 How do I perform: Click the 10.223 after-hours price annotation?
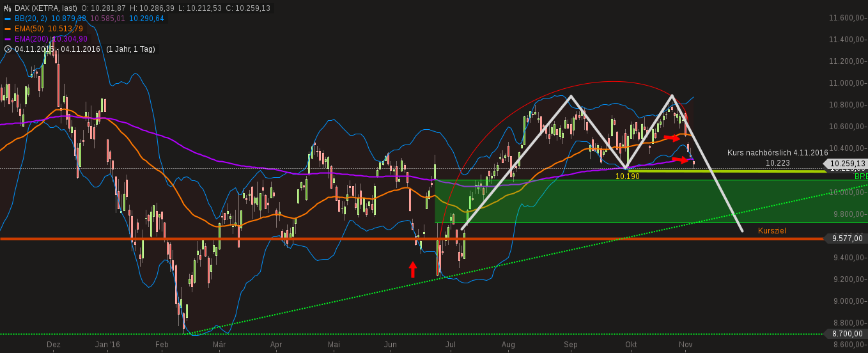pos(778,163)
